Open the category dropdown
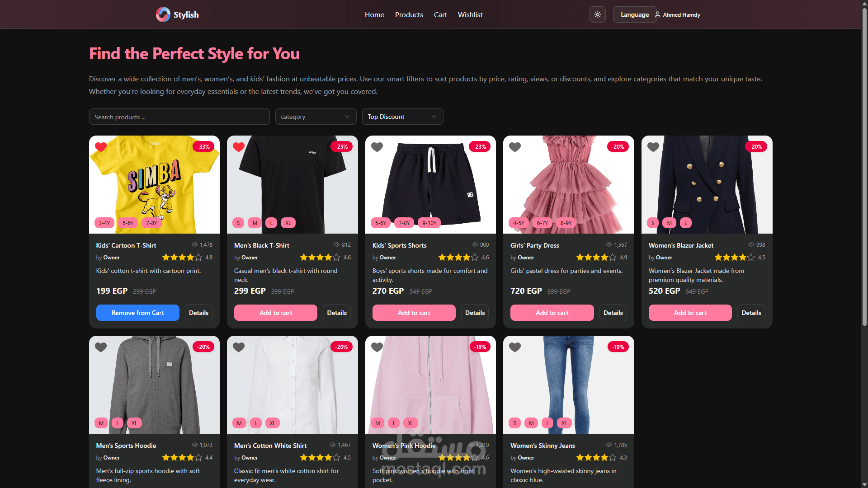Screen dimensions: 868x488 point(316,117)
